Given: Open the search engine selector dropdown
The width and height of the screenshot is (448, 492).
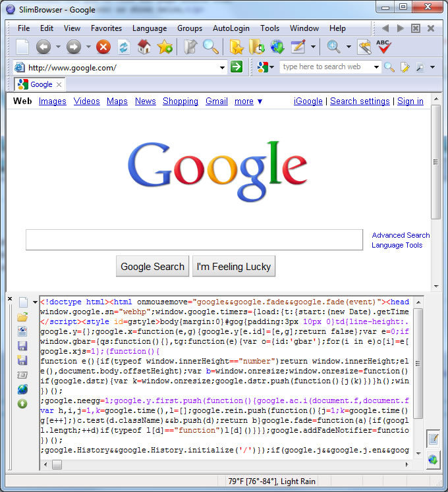Looking at the screenshot, I should [x=272, y=67].
